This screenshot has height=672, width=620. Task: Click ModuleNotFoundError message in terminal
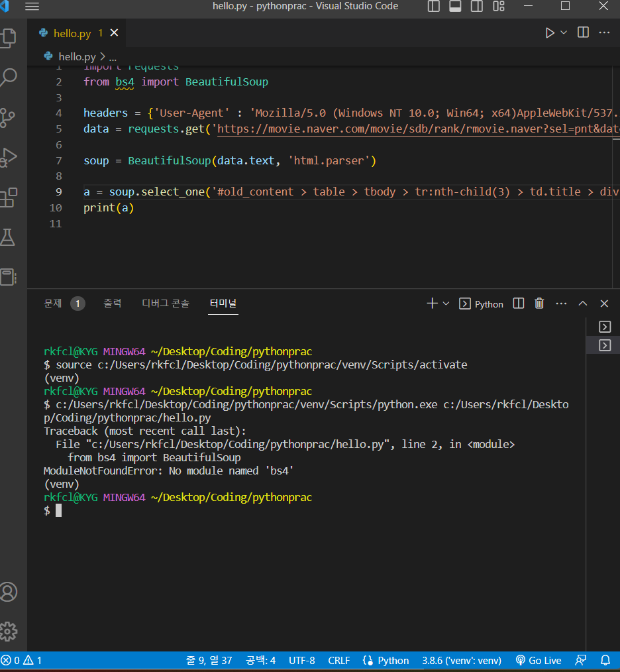point(168,471)
